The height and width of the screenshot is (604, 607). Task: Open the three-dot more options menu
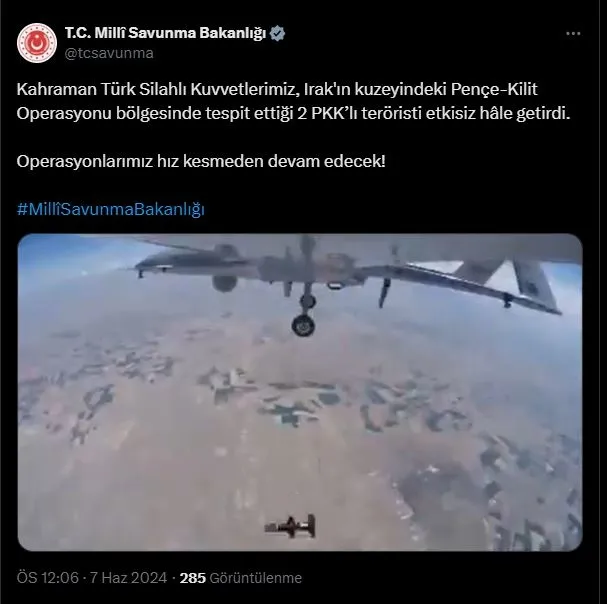(573, 34)
